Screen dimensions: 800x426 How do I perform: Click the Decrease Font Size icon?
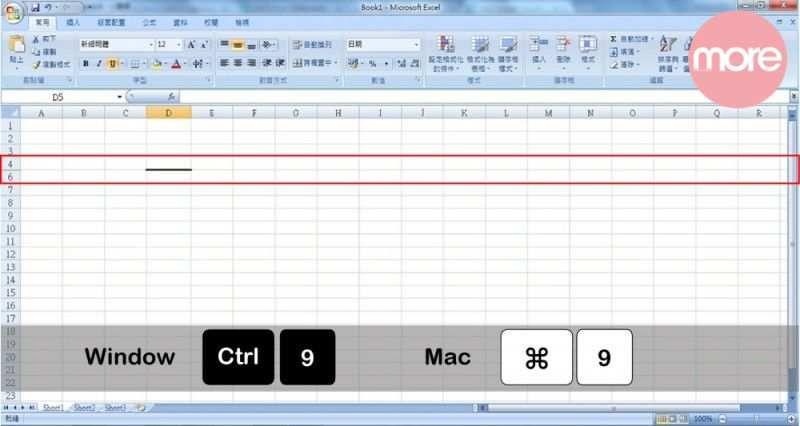click(204, 44)
